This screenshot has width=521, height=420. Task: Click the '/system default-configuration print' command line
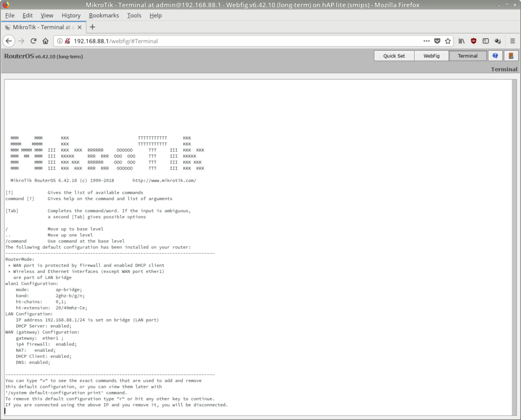tap(66, 393)
